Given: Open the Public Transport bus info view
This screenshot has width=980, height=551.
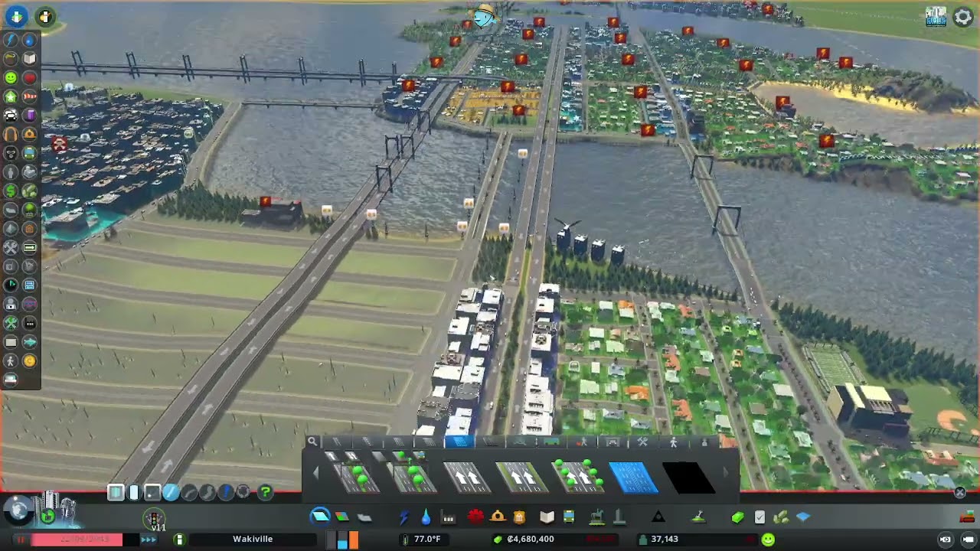Looking at the screenshot, I should (29, 152).
